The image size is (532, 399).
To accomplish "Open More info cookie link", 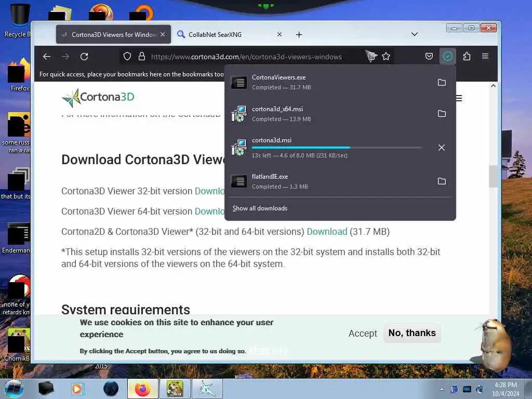I will 268,350.
